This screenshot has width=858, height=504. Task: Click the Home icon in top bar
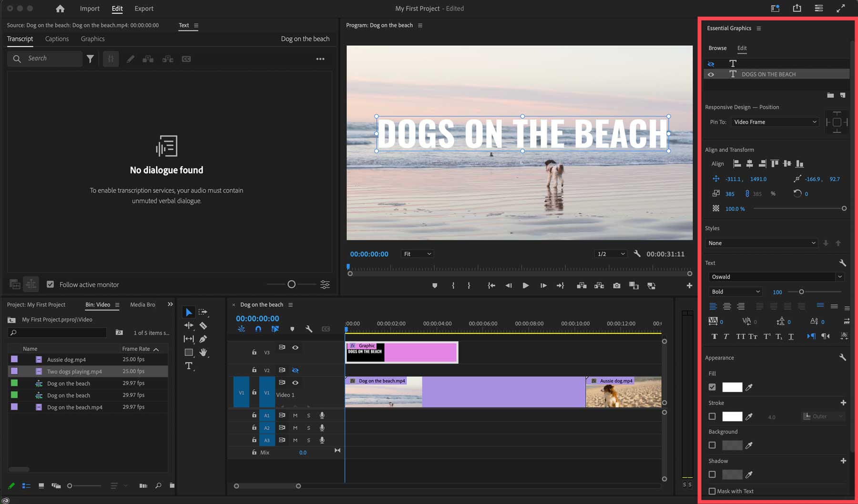(60, 9)
